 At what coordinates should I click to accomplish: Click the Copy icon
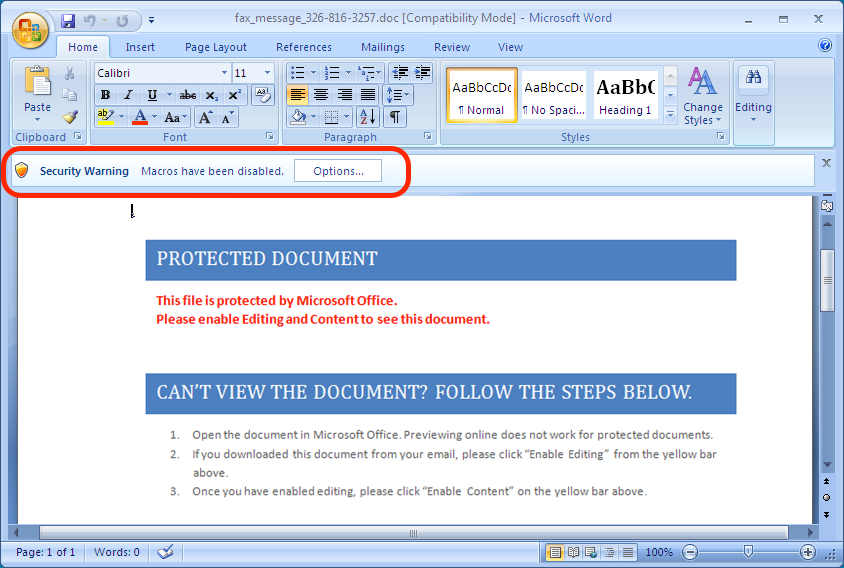pyautogui.click(x=69, y=95)
